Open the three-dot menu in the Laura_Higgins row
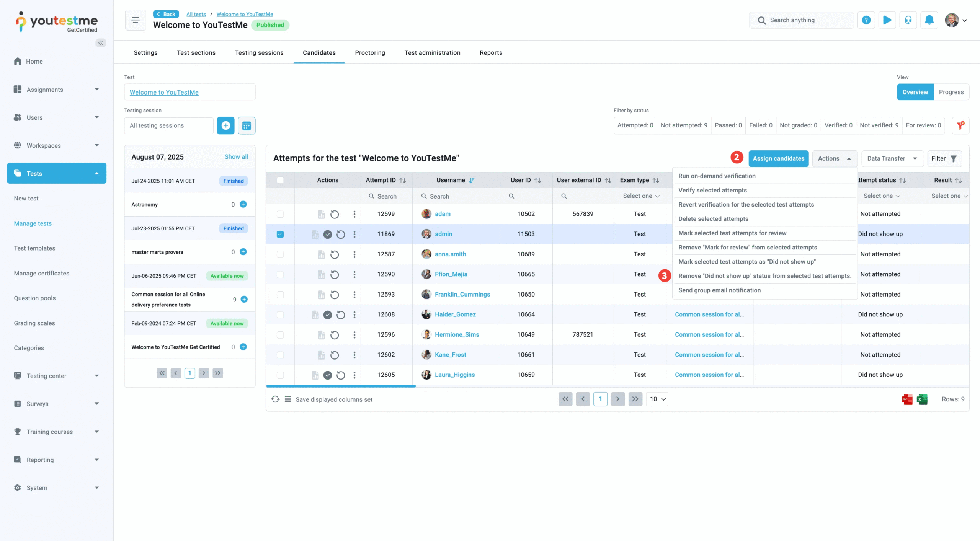The height and width of the screenshot is (541, 980). pyautogui.click(x=354, y=375)
